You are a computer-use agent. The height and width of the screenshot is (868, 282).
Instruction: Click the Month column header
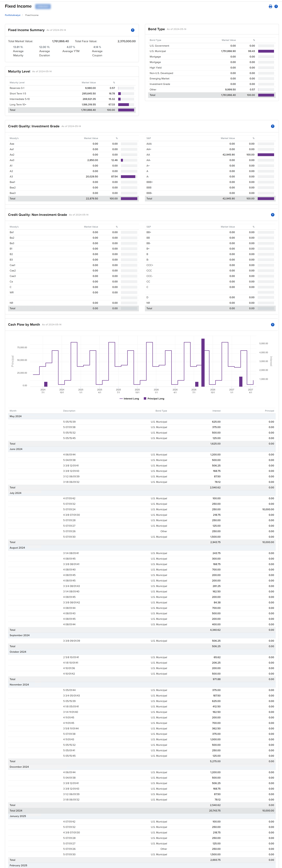(x=13, y=411)
